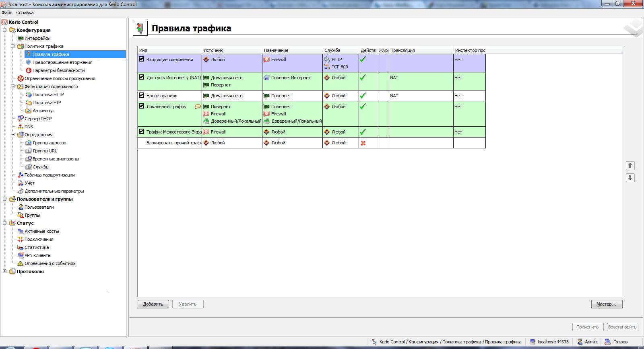
Task: Select the Kerio Control root tree item
Action: click(x=23, y=22)
